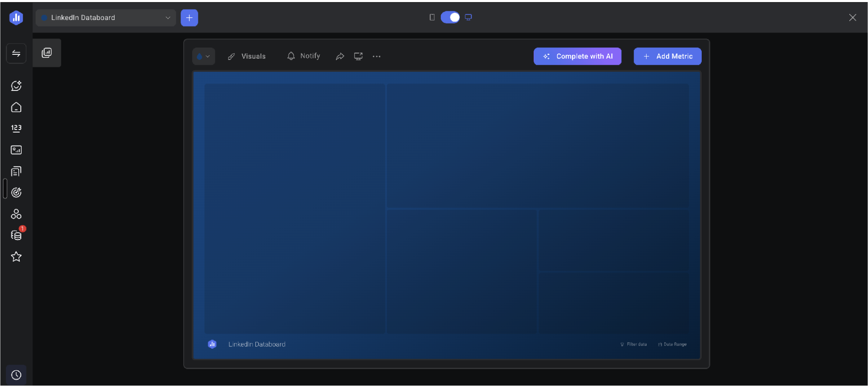The width and height of the screenshot is (868, 386).
Task: Click the Databox logo icon
Action: tap(16, 17)
